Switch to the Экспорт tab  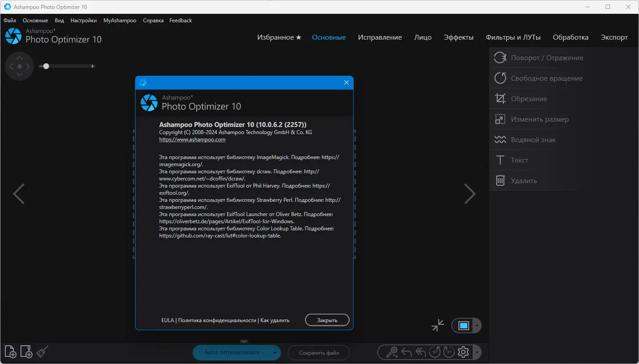pos(614,37)
